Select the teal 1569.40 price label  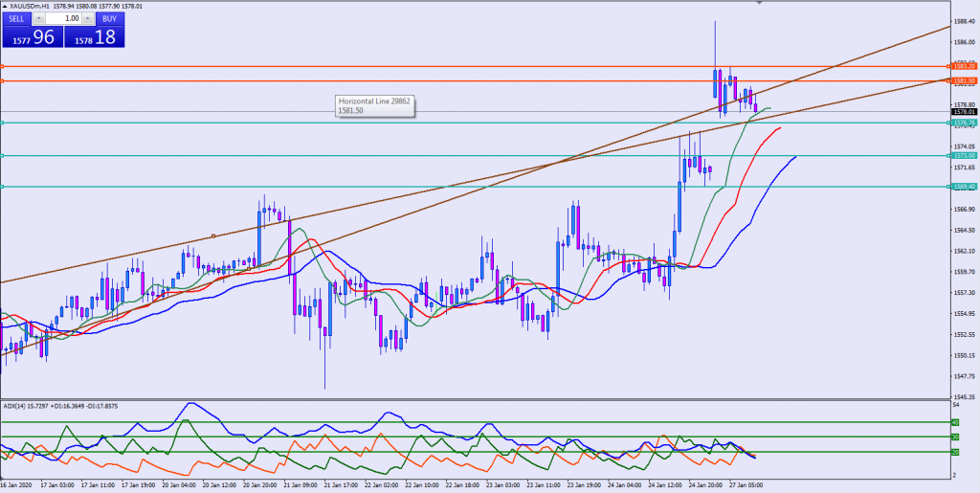tap(964, 187)
